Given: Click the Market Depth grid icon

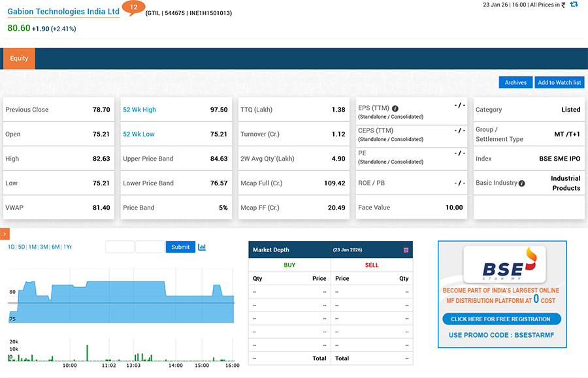Looking at the screenshot, I should (x=406, y=250).
